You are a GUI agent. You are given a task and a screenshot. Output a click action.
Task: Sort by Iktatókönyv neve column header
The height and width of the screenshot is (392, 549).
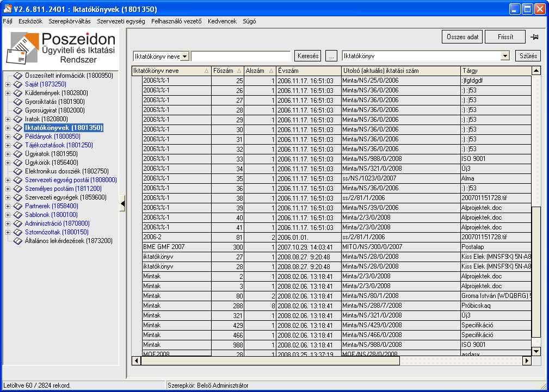pyautogui.click(x=171, y=71)
